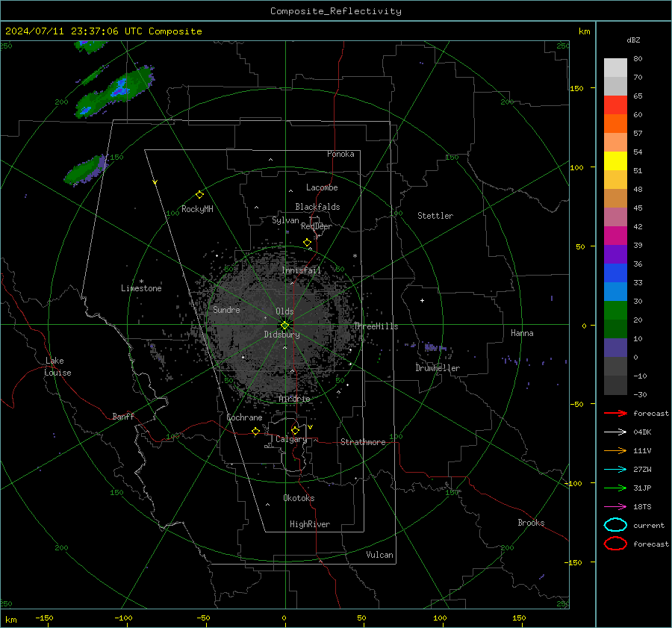Click the -10 dBZ dark grey swatch
Viewport: 672px width, 628px height.
click(615, 385)
